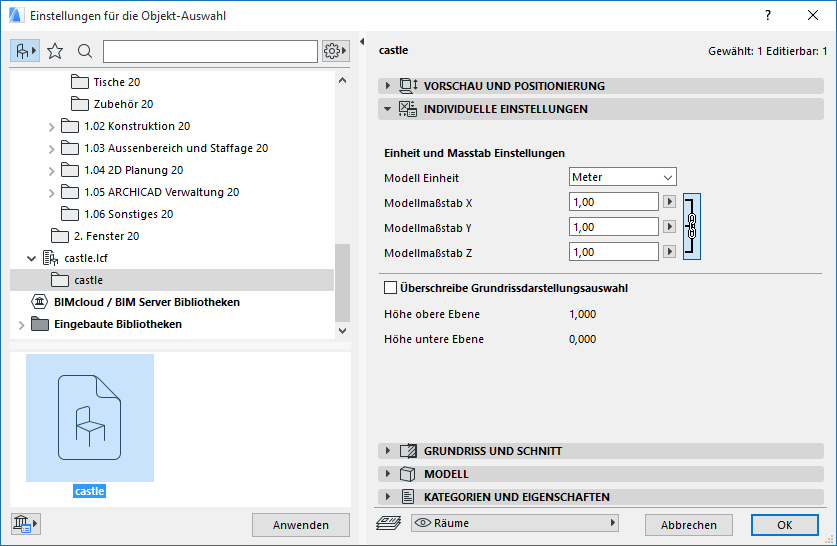
Task: Open the gear settings dropdown button
Action: tap(334, 51)
